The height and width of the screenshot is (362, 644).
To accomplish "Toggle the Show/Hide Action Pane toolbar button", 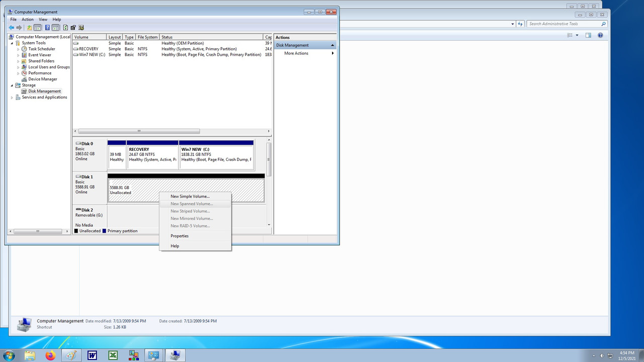I will pyautogui.click(x=55, y=28).
